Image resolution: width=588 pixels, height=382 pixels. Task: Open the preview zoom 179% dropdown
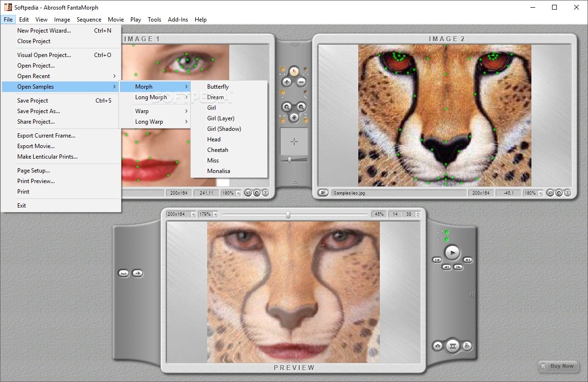click(x=215, y=214)
